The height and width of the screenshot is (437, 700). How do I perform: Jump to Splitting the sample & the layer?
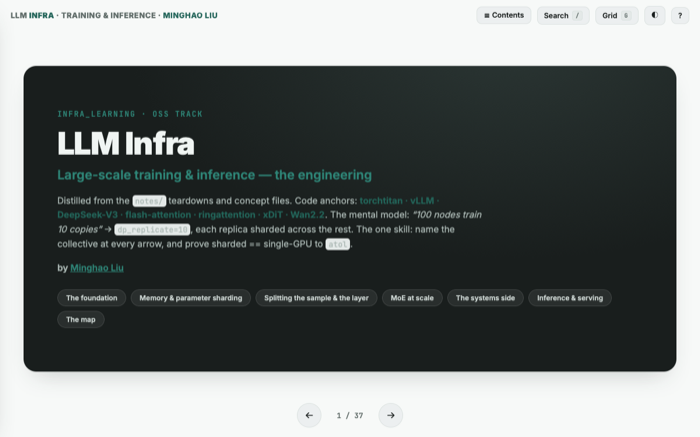(x=316, y=298)
